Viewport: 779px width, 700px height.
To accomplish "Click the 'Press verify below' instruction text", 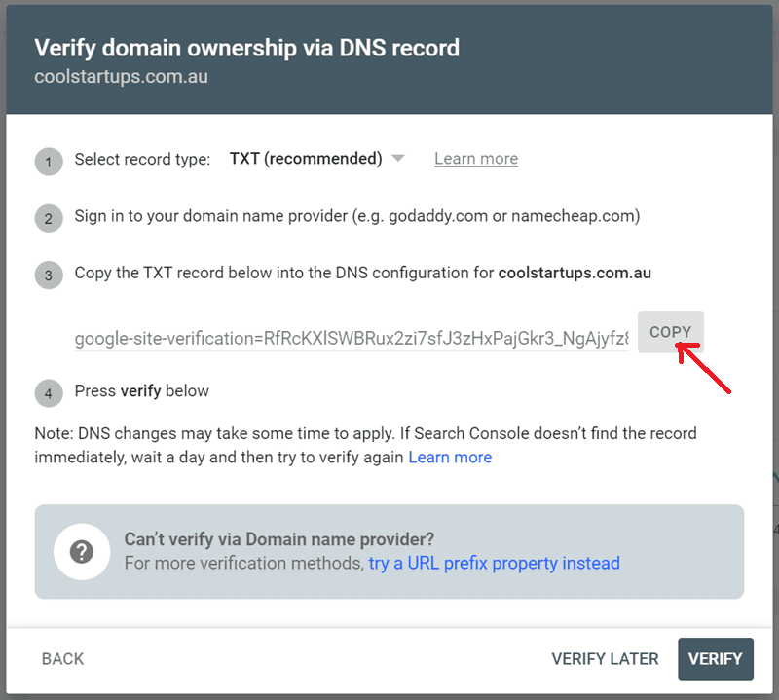I will (x=142, y=390).
